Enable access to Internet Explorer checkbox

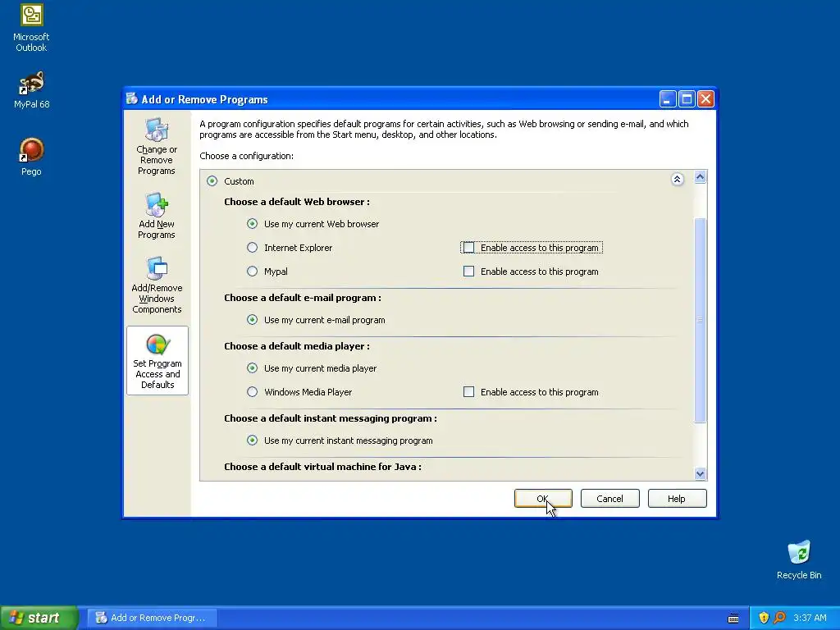(468, 248)
